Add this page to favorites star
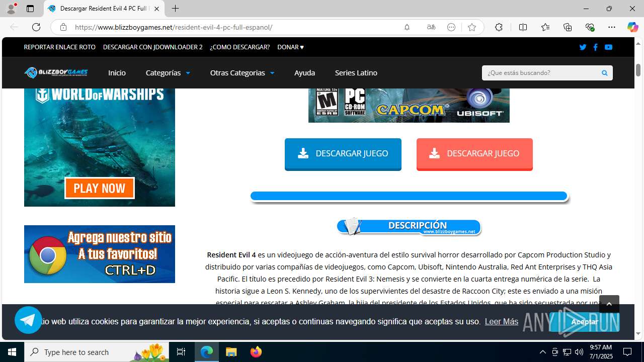Image resolution: width=644 pixels, height=362 pixels. 471,27
